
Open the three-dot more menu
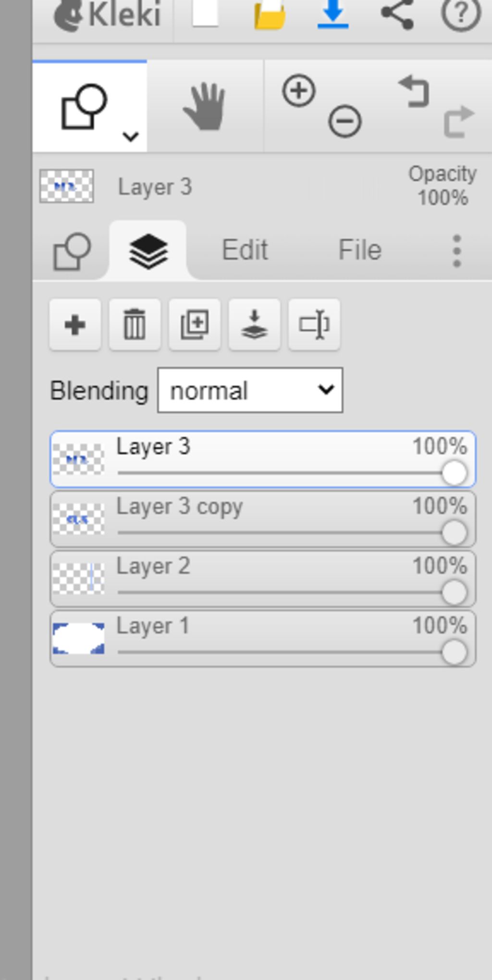pyautogui.click(x=456, y=251)
